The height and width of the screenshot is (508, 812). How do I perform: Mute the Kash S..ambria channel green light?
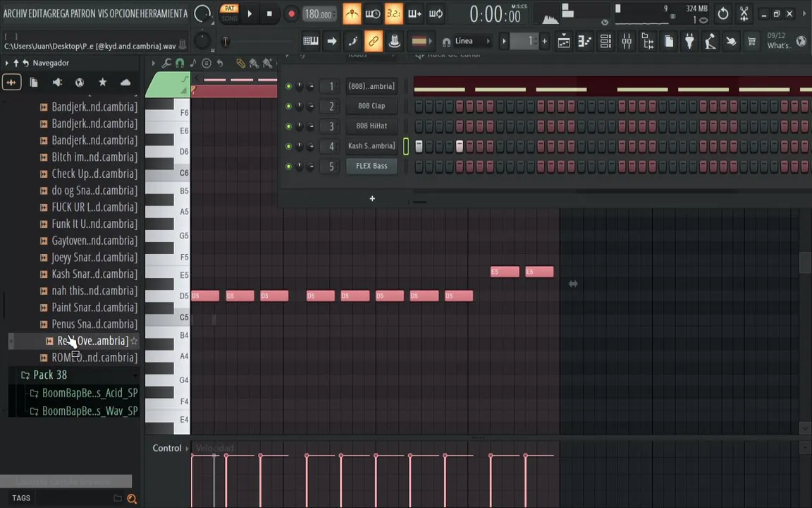[288, 146]
